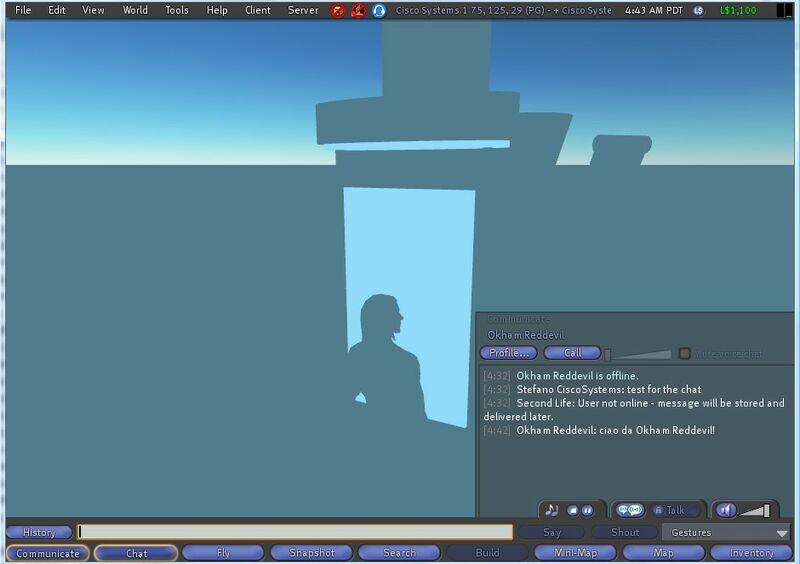Click the no-fly restriction status icon

click(x=338, y=10)
